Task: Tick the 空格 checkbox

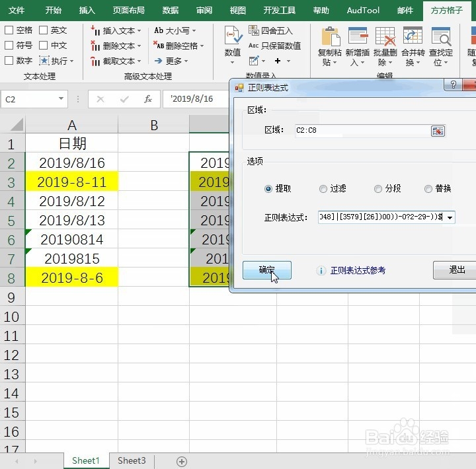Action: (9, 30)
